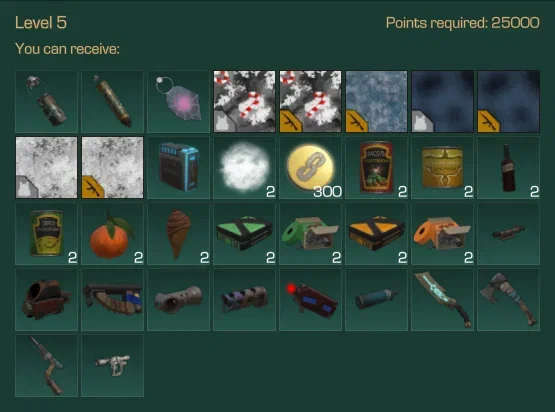
Task: Select the candy cane camo armor skin
Action: [x=244, y=102]
